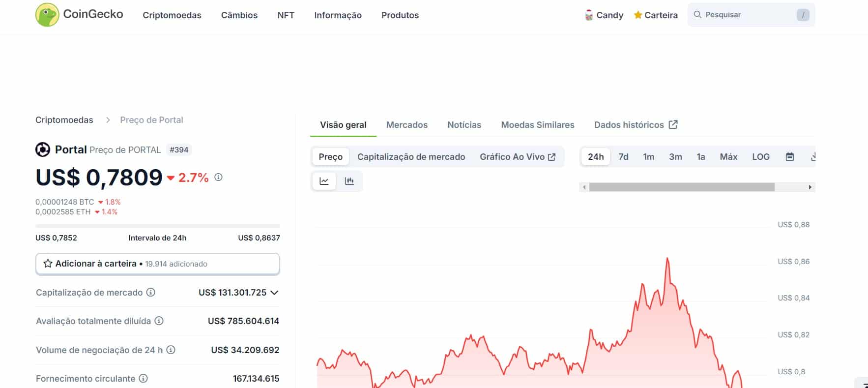Switch to line chart view
The height and width of the screenshot is (388, 868).
324,181
